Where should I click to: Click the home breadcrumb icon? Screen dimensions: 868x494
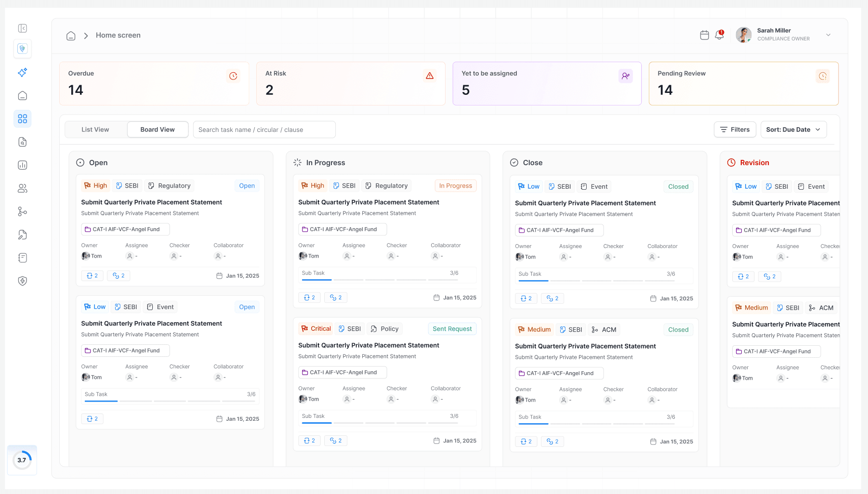coord(71,36)
